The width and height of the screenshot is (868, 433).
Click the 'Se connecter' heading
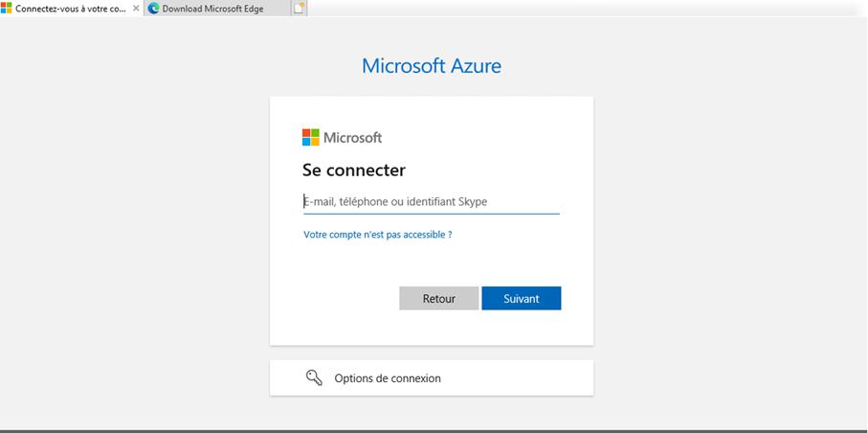point(354,171)
